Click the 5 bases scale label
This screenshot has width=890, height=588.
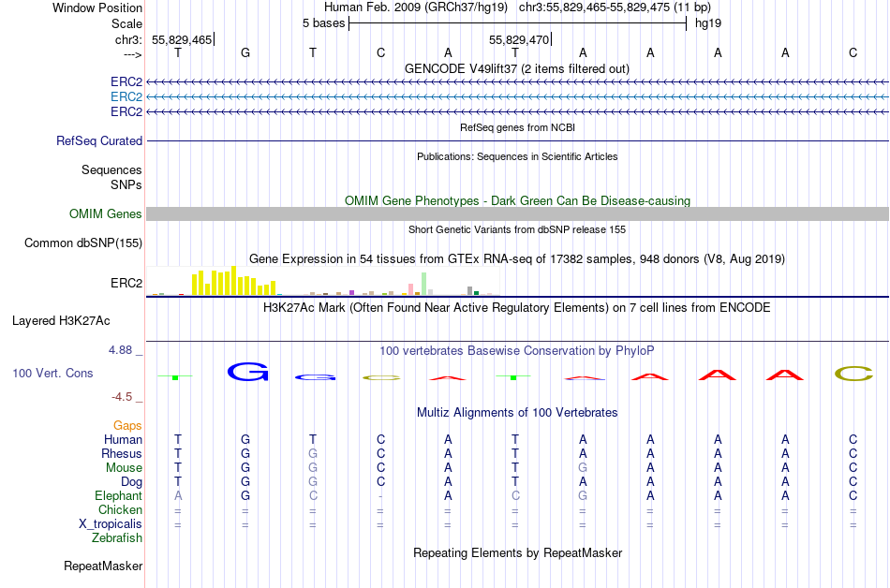pos(323,23)
